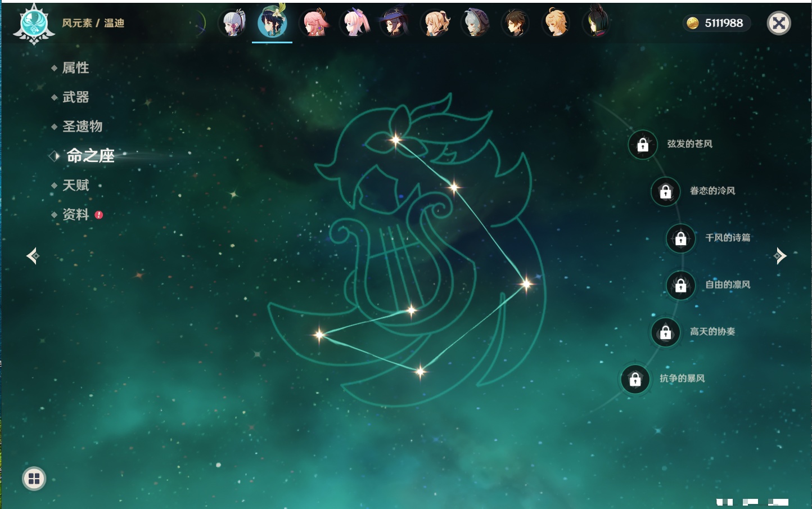
Task: Open the 武器 weapon tab
Action: point(75,97)
